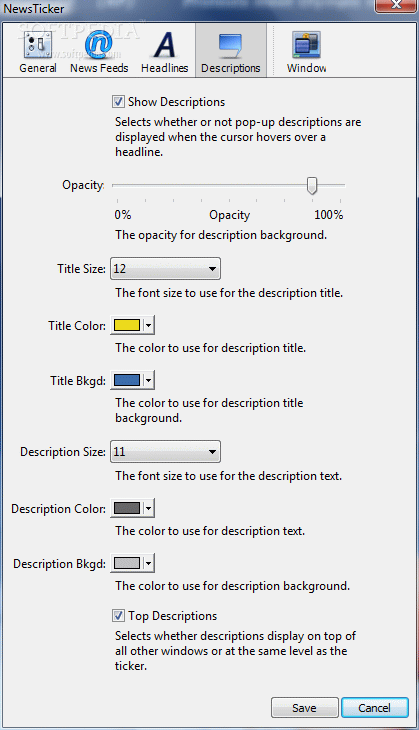Click the Save button
The image size is (419, 730).
coord(304,708)
